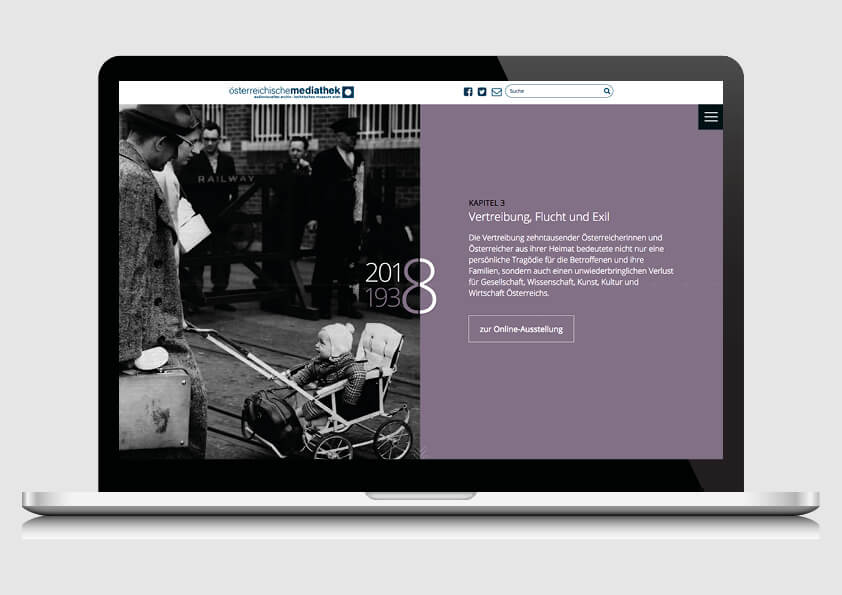Open the österreichische mediathek logo link
842x595 pixels.
(x=291, y=92)
